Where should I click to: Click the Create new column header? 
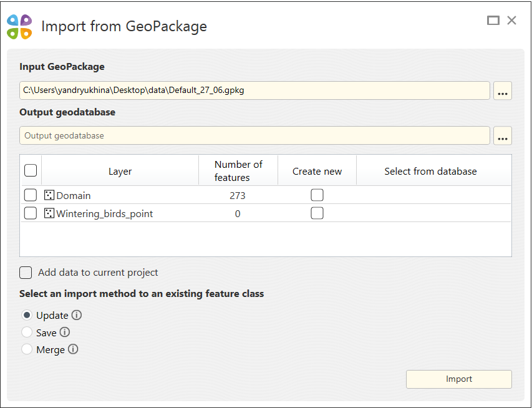(x=317, y=171)
